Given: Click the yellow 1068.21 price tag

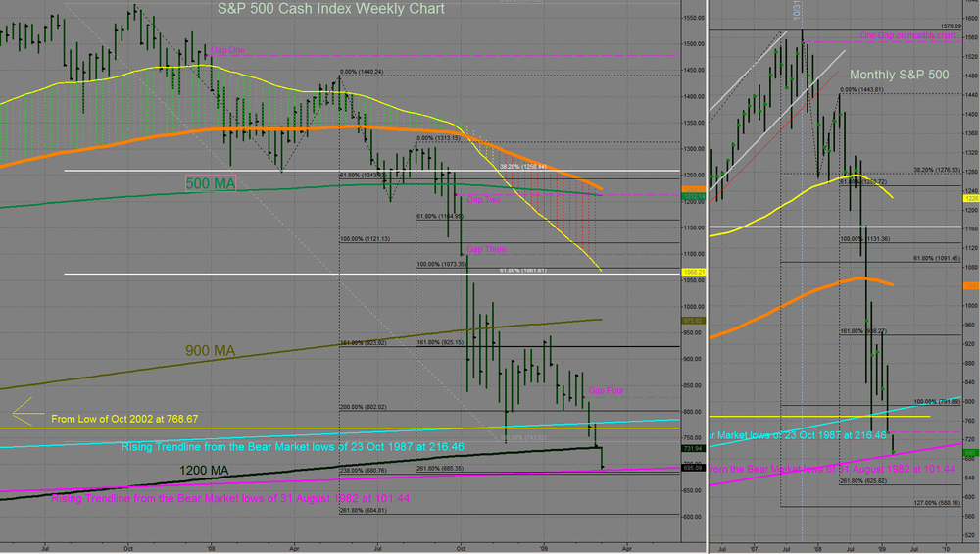Looking at the screenshot, I should click(x=693, y=272).
